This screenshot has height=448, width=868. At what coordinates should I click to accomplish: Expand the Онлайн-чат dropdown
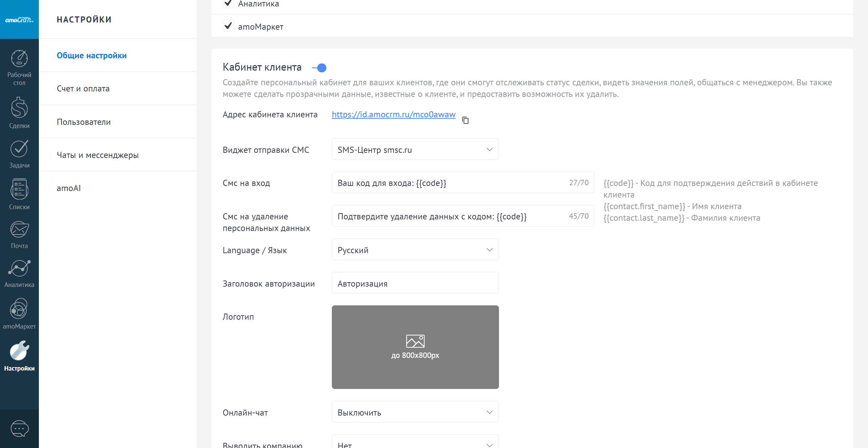click(x=415, y=412)
